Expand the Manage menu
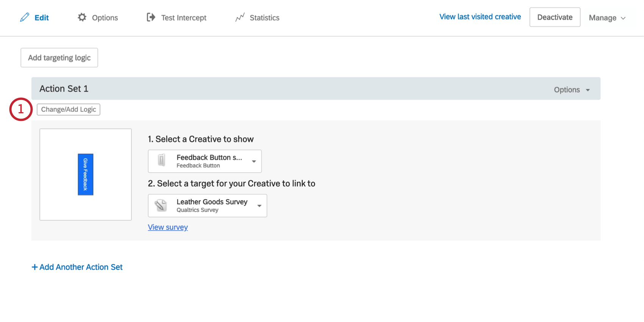Viewport: 644px width, 322px height. tap(607, 18)
